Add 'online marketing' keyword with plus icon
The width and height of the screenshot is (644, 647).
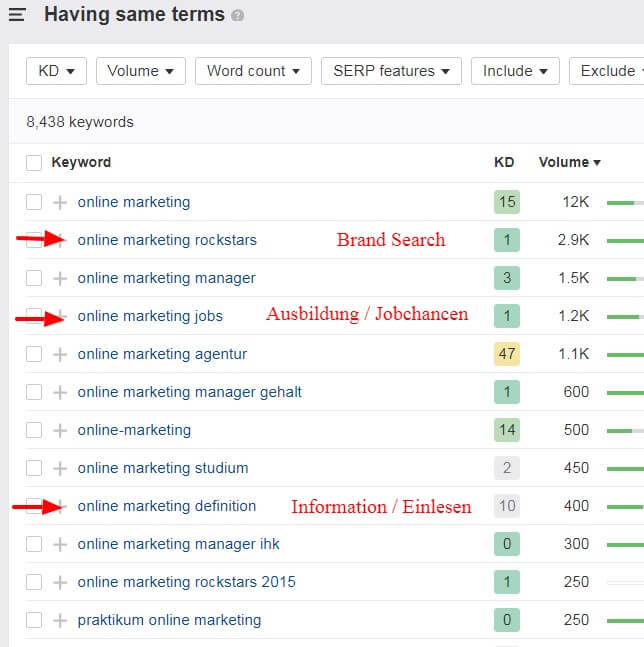coord(60,202)
